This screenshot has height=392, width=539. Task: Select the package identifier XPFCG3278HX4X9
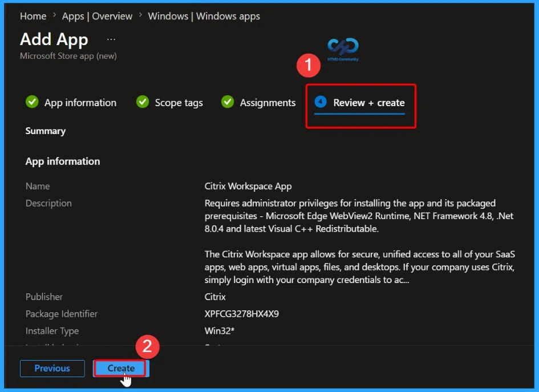[x=242, y=314]
